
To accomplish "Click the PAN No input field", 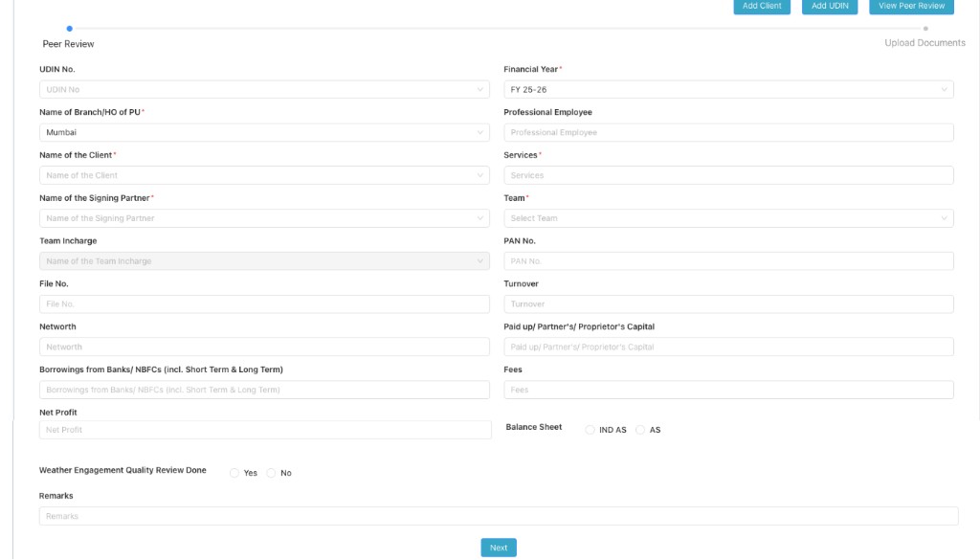I will point(727,260).
